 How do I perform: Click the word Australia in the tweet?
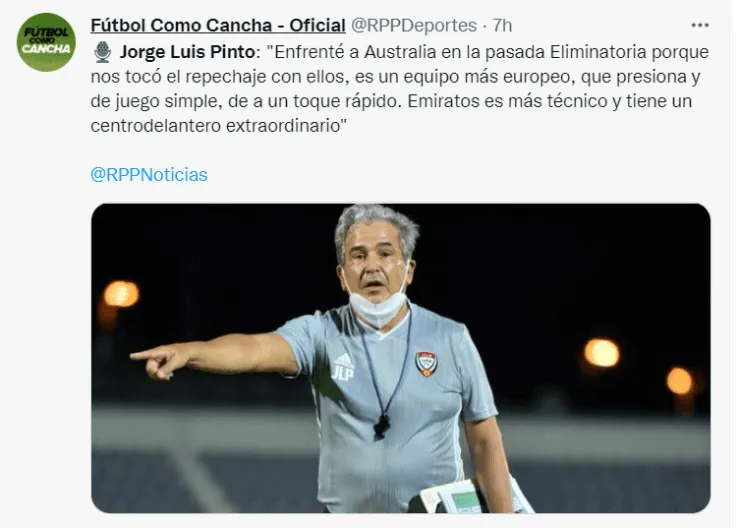(399, 52)
